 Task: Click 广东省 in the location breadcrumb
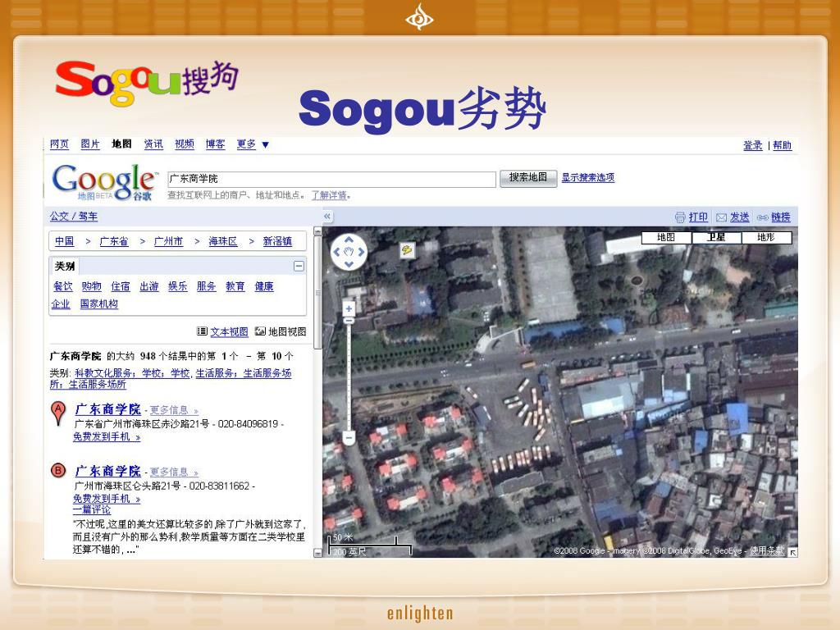tap(114, 242)
